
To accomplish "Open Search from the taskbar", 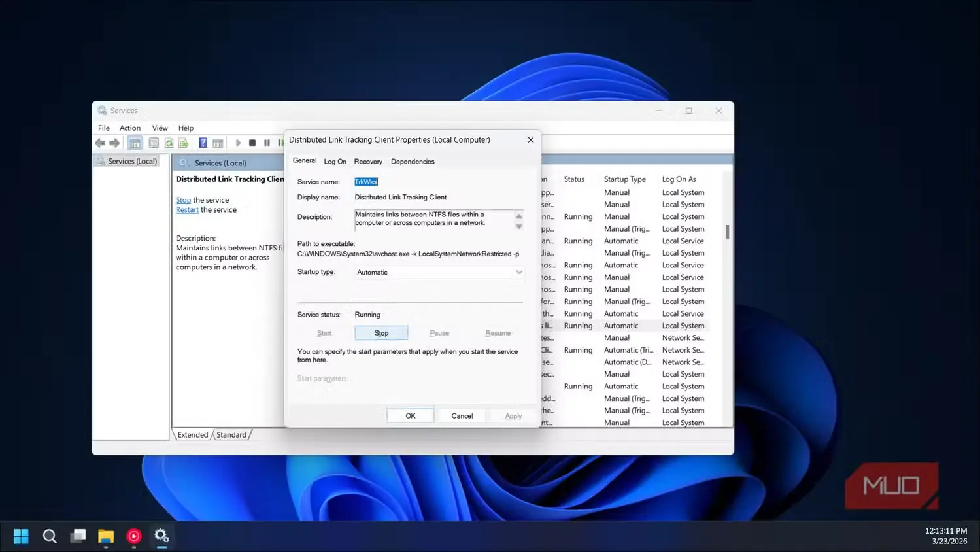I will pos(50,536).
